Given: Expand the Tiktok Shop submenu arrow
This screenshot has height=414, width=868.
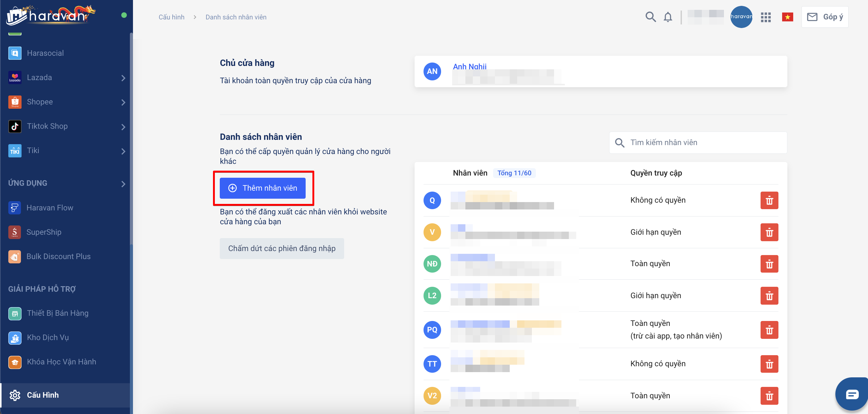Looking at the screenshot, I should tap(123, 127).
